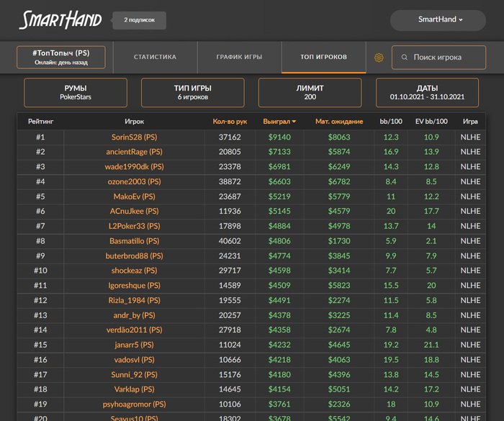Open the Лимит 200 filter

310,93
